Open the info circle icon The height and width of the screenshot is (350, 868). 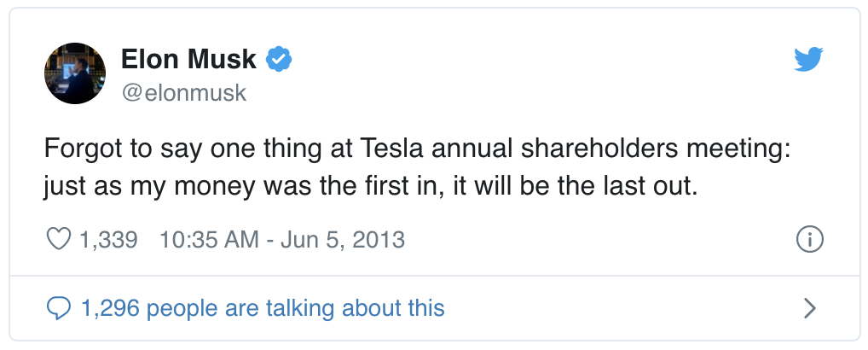point(808,240)
